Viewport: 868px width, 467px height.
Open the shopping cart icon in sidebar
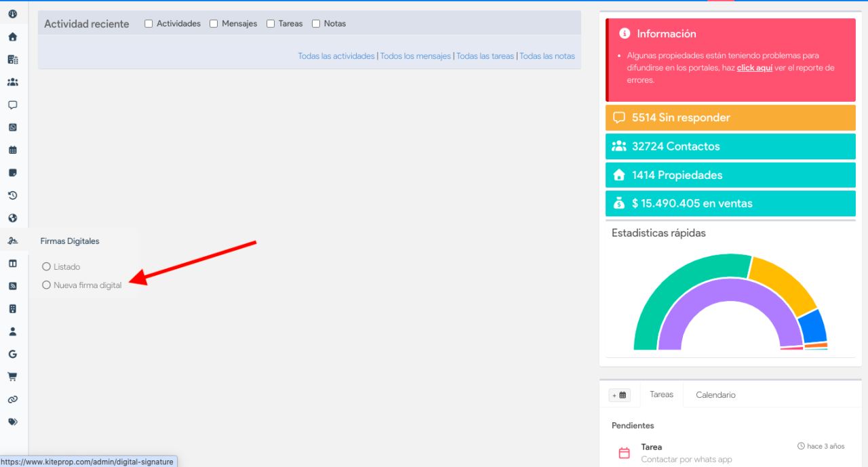pos(12,377)
